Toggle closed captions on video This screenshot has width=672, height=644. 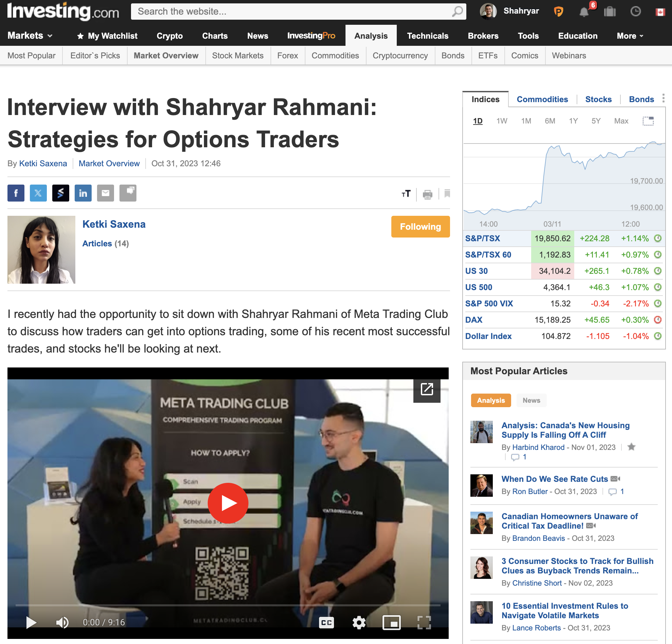pyautogui.click(x=326, y=622)
